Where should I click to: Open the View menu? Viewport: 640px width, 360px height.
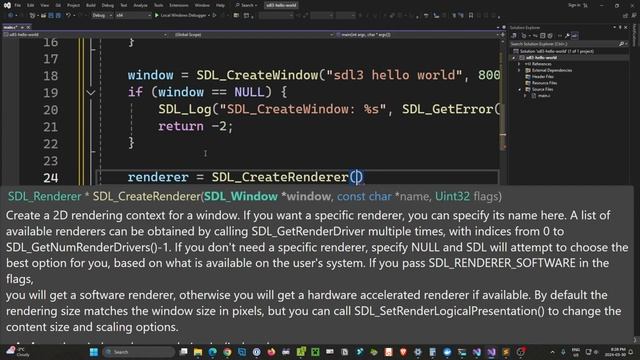(x=44, y=5)
